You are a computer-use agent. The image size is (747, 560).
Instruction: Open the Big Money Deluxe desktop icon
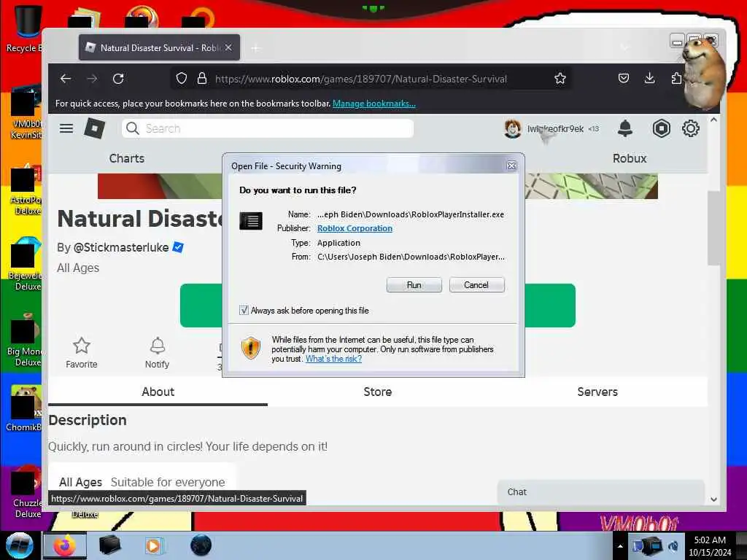(24, 341)
